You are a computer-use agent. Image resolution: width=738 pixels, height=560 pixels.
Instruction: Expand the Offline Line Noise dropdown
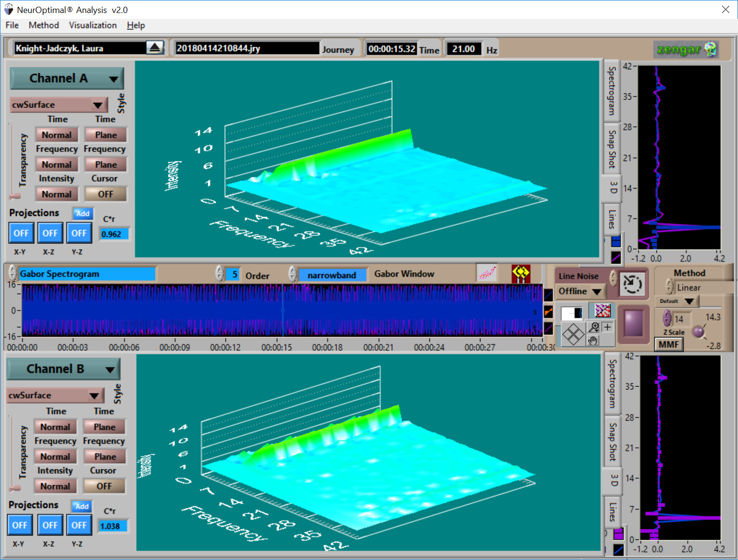point(580,291)
